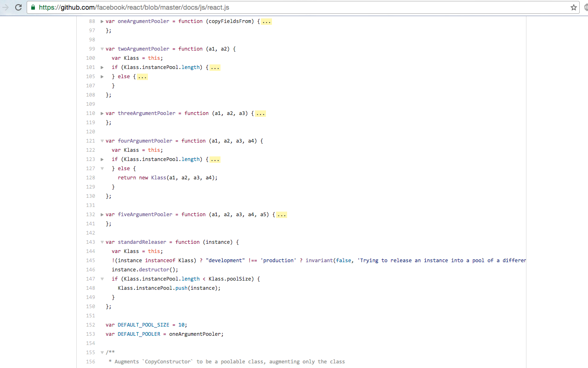The height and width of the screenshot is (368, 588).
Task: Expand the folded fiveArgumentPooler function on line 132
Action: point(102,214)
